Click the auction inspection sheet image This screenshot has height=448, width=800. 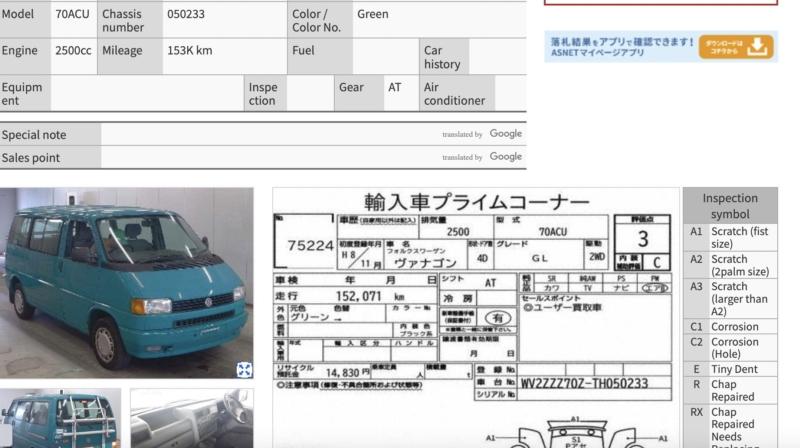pos(474,300)
